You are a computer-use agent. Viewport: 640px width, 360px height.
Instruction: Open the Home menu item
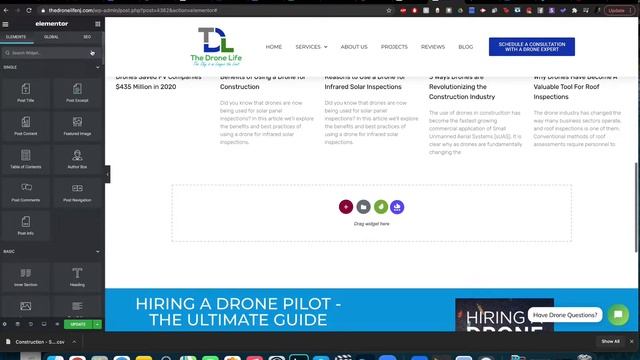tap(273, 47)
